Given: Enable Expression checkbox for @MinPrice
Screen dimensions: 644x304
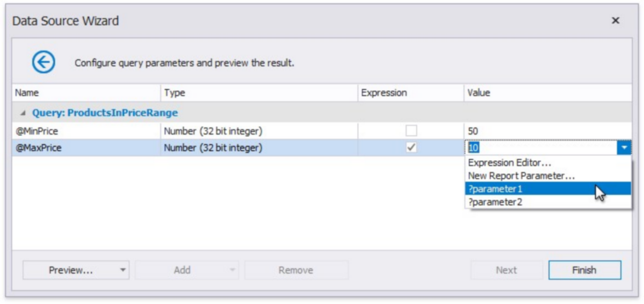Looking at the screenshot, I should click(x=411, y=131).
